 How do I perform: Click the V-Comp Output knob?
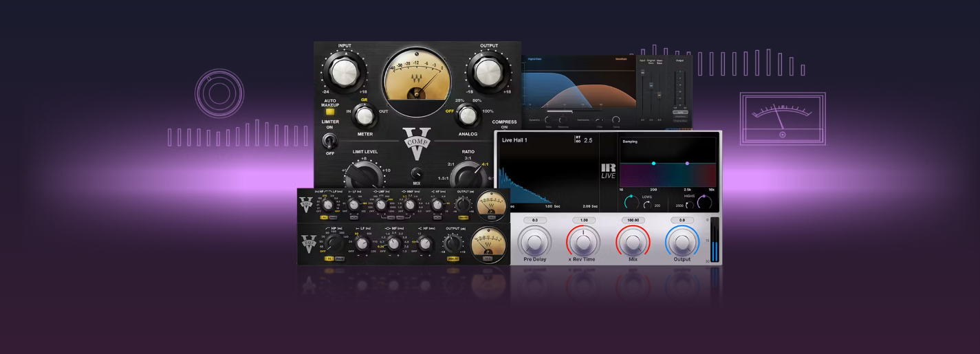point(488,71)
